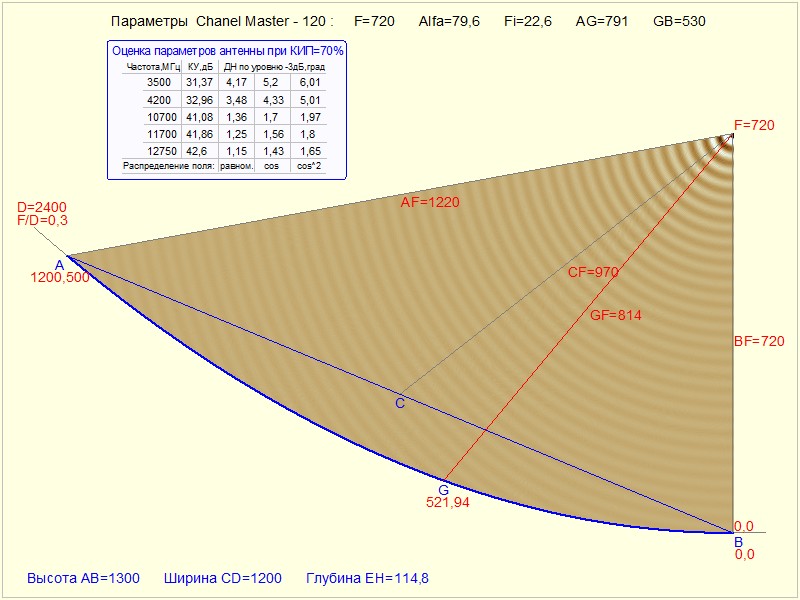Click the GF=814 distance label

click(x=616, y=315)
